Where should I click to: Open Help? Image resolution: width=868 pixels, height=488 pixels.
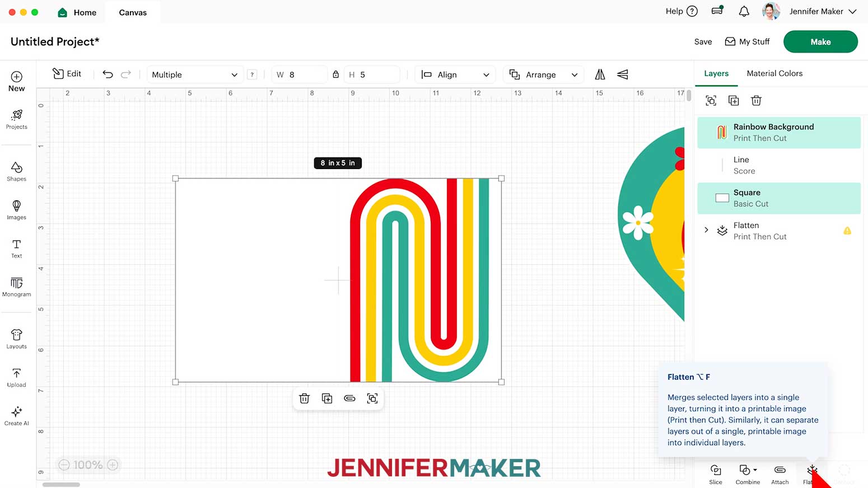tap(682, 11)
